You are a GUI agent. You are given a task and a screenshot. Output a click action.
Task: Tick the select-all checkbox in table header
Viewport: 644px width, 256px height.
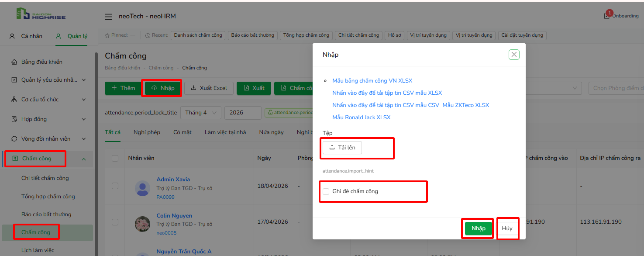click(x=115, y=158)
